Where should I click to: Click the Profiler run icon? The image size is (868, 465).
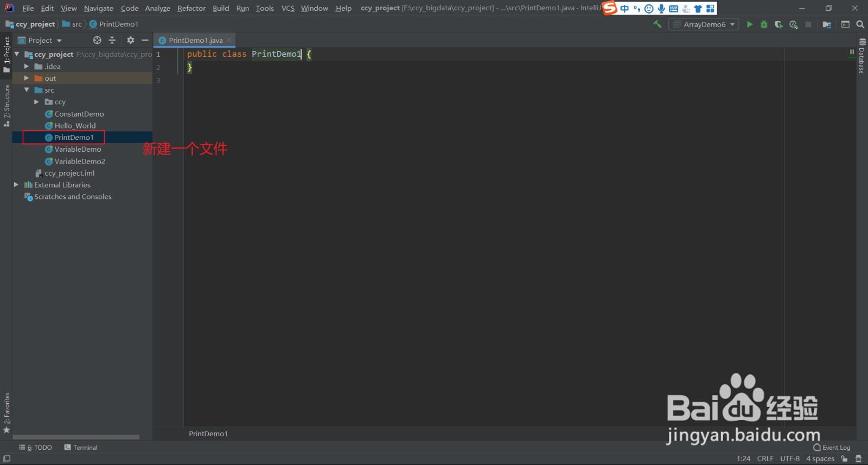click(794, 24)
